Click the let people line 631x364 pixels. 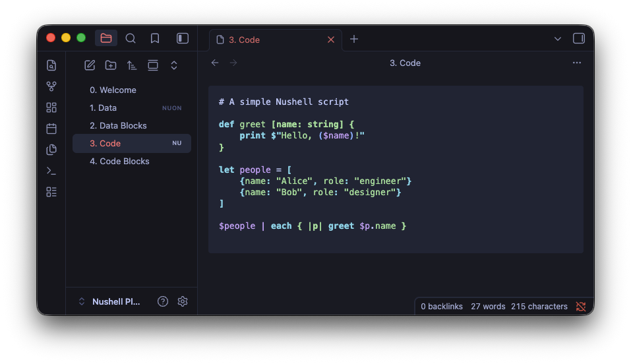click(x=255, y=170)
